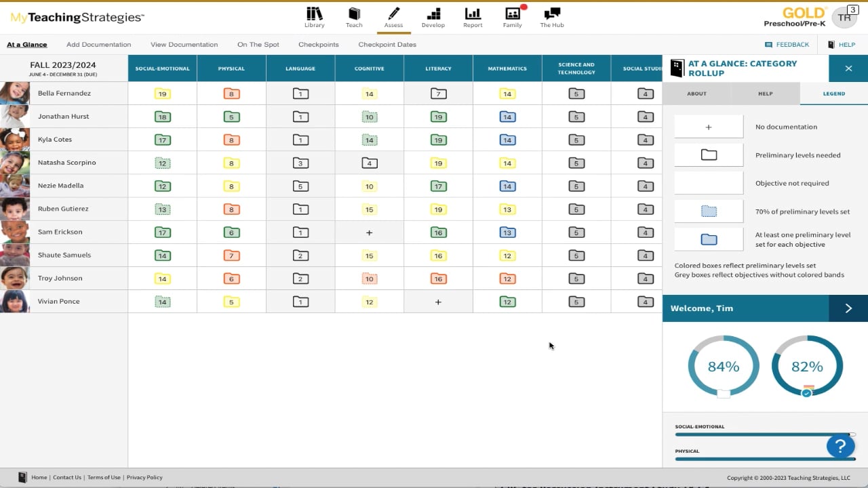Open Checkpoint Dates

pos(387,45)
